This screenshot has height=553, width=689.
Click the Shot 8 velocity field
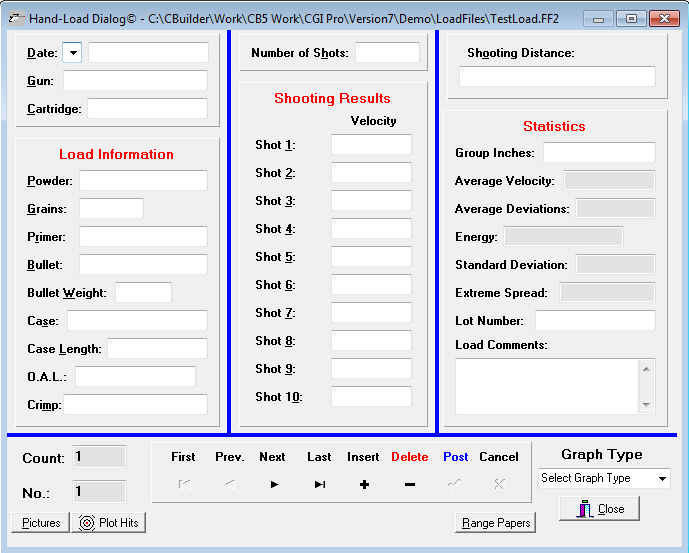pyautogui.click(x=371, y=341)
